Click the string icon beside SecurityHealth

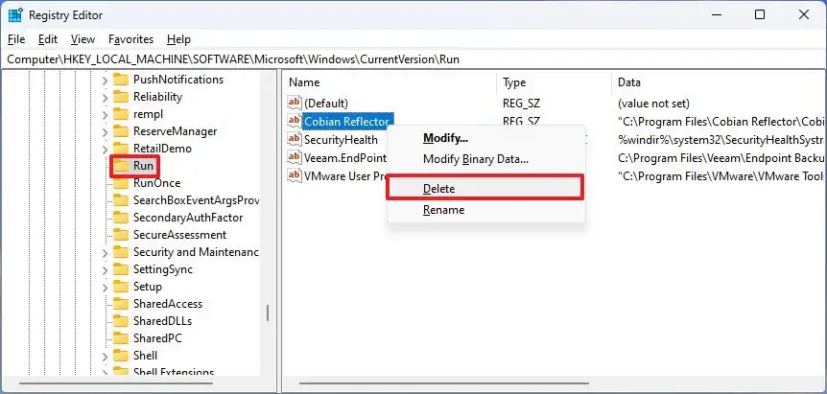point(294,139)
